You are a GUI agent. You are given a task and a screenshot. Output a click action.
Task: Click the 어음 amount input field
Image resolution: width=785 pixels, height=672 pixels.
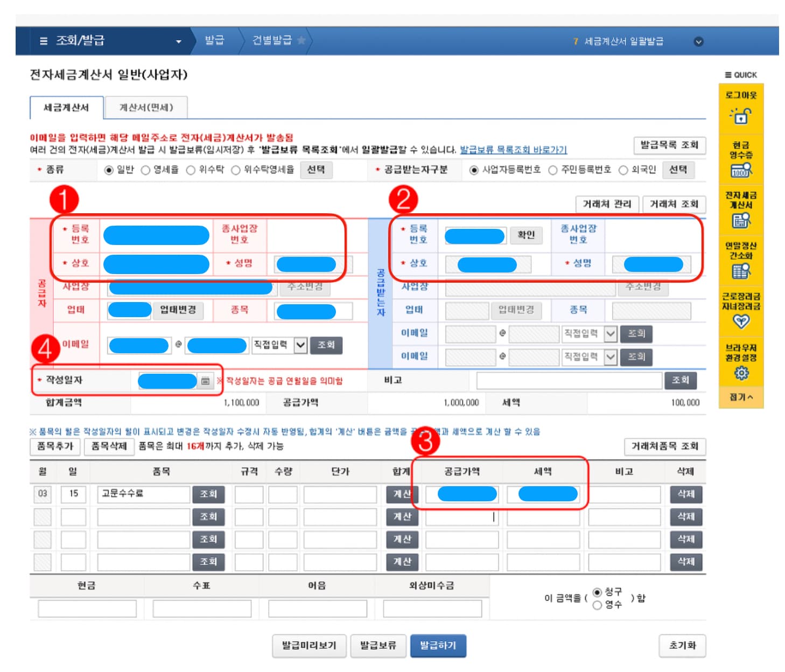pyautogui.click(x=317, y=609)
